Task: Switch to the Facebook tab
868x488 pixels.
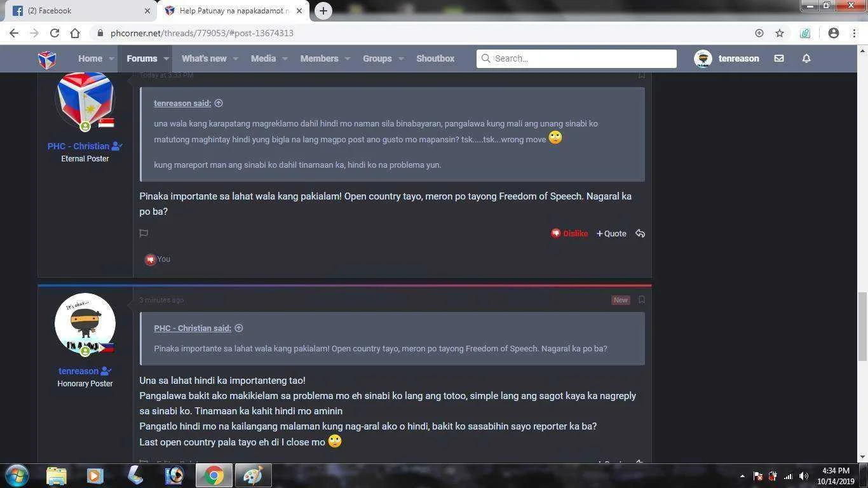Action: (79, 11)
